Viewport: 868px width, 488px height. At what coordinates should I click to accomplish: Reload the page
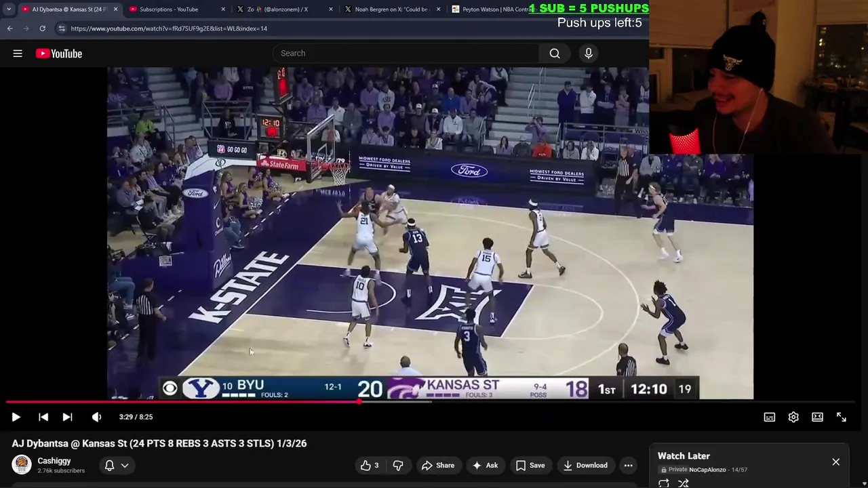tap(42, 28)
